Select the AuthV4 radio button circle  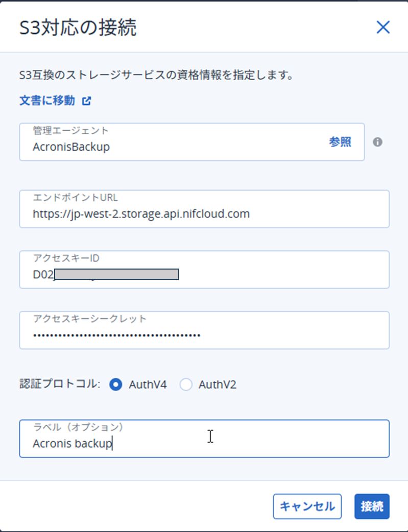pyautogui.click(x=116, y=384)
